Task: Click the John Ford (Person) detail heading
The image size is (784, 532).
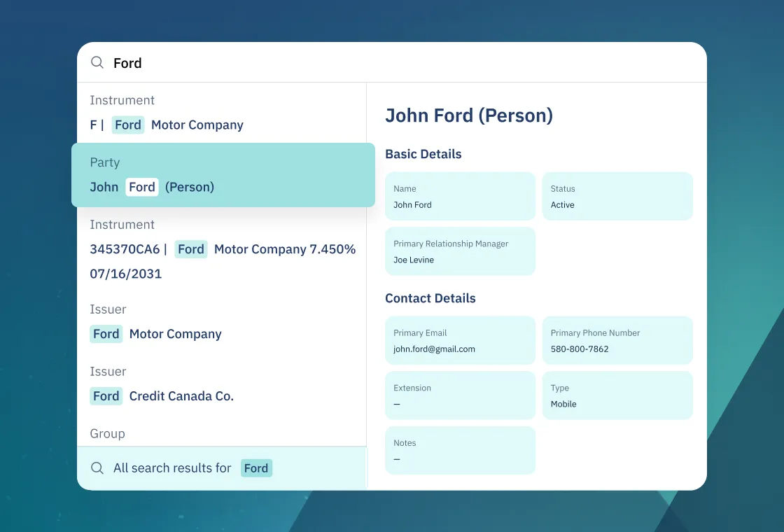Action: [469, 115]
